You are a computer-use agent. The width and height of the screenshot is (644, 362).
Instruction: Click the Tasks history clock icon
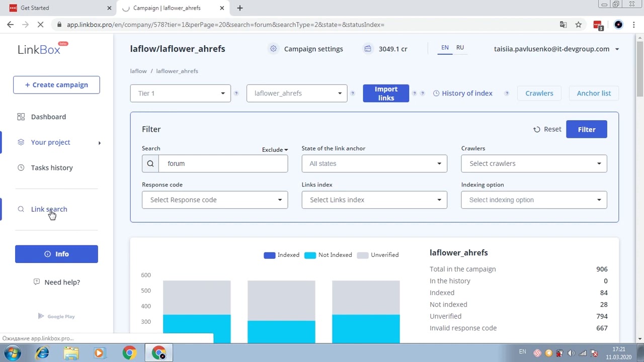(x=21, y=167)
